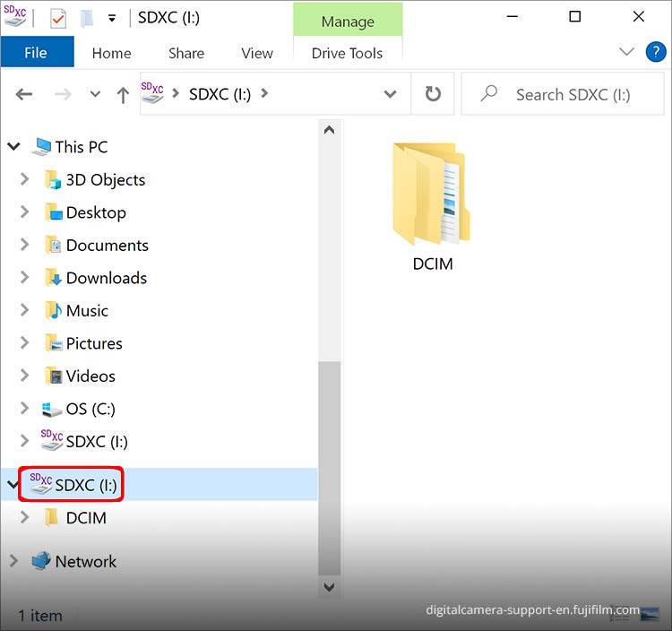Viewport: 672px width, 631px height.
Task: Expand the Desktop node
Action: (x=25, y=212)
